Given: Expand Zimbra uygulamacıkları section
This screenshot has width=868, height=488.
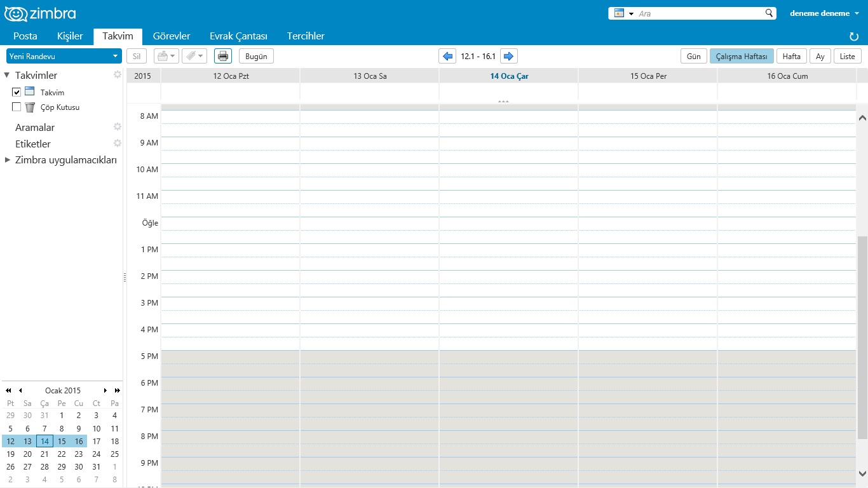Looking at the screenshot, I should coord(8,160).
